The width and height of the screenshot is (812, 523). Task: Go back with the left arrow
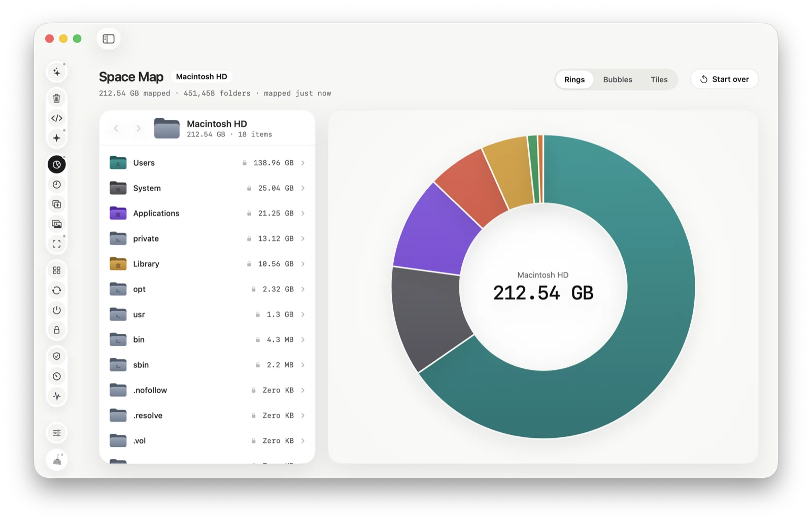click(116, 128)
